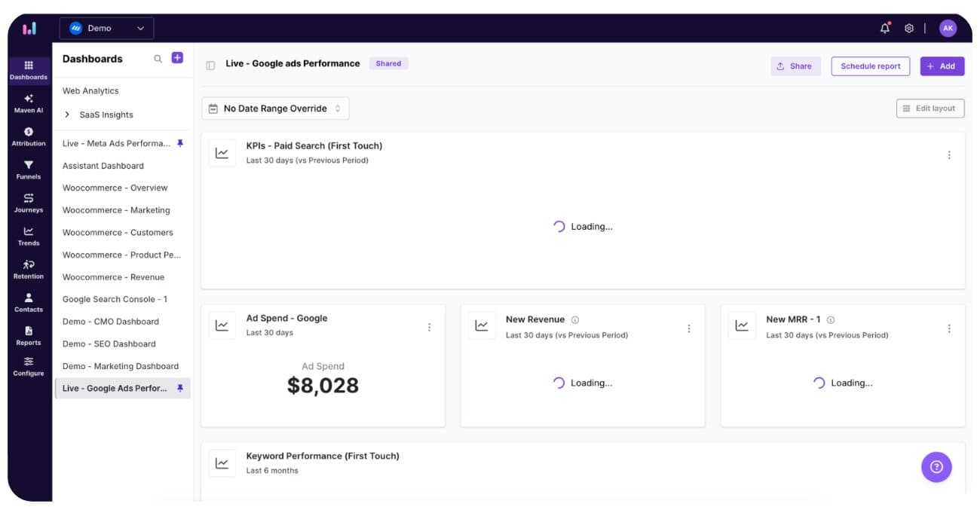Go to Attribution in the left rail
Viewport: 980px width, 513px height.
(29, 136)
